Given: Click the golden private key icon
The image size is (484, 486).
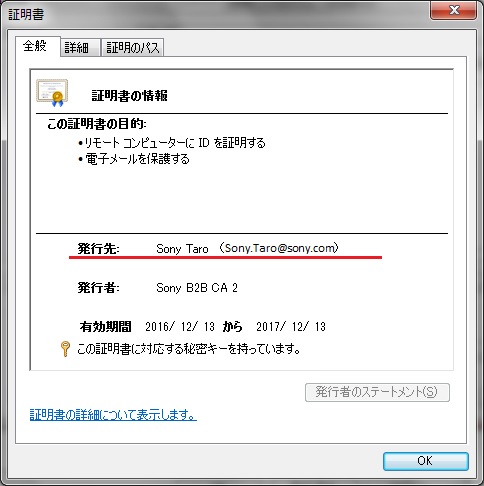Looking at the screenshot, I should [x=65, y=349].
